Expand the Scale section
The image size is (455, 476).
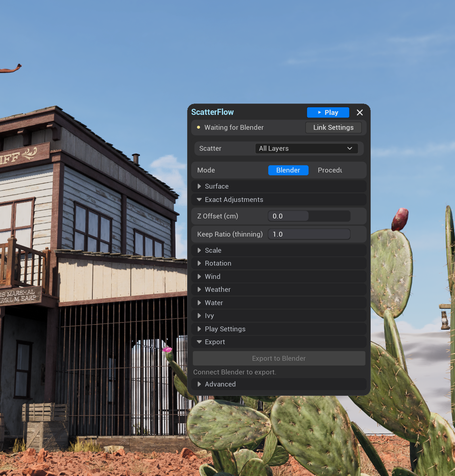[279, 250]
